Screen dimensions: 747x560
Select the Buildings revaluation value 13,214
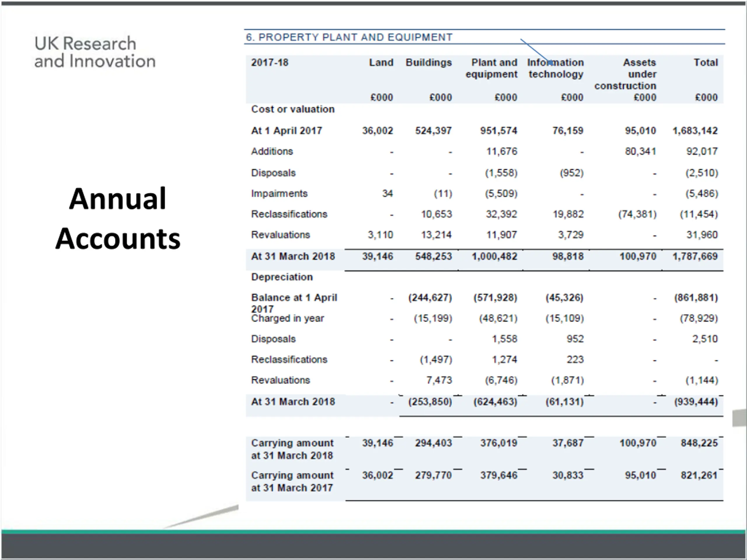[436, 235]
